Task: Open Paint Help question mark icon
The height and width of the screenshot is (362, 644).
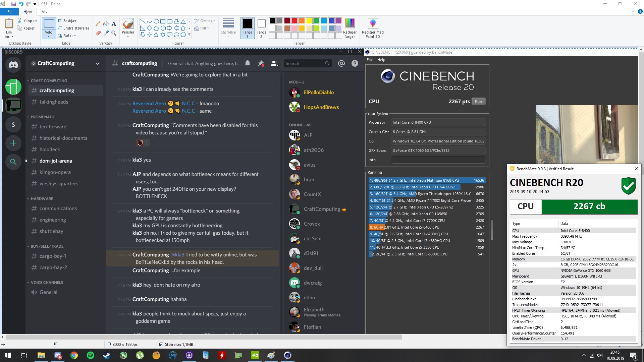Action: (x=640, y=11)
